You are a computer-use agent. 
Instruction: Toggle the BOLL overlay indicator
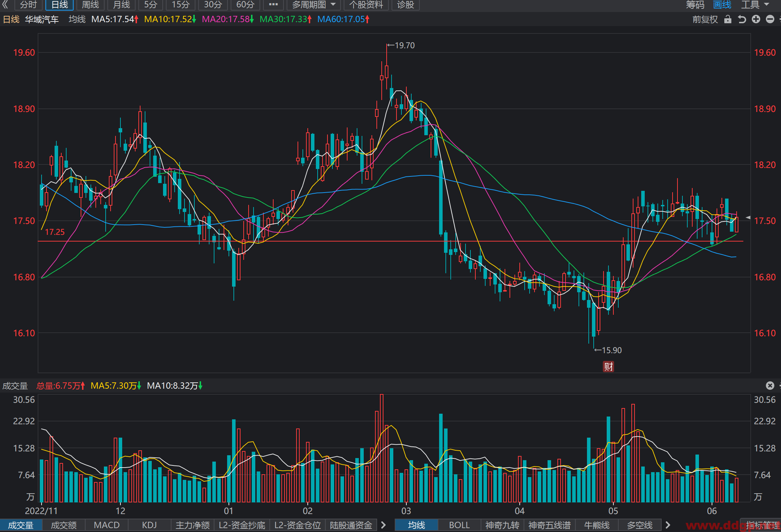click(459, 525)
